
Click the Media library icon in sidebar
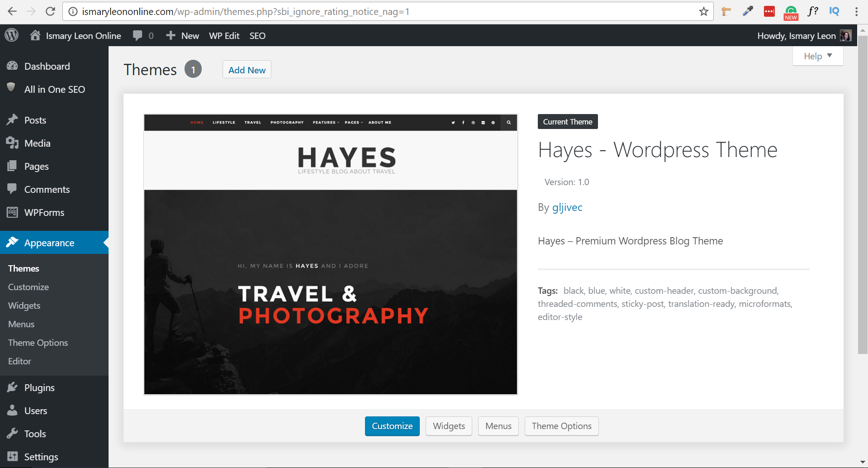tap(12, 143)
